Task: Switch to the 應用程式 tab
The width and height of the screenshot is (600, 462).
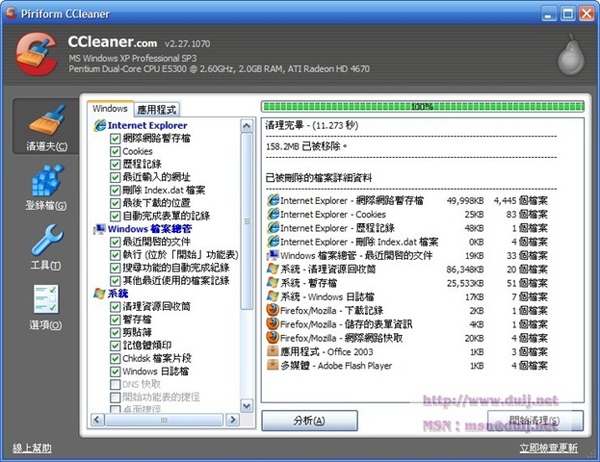Action: pos(157,110)
